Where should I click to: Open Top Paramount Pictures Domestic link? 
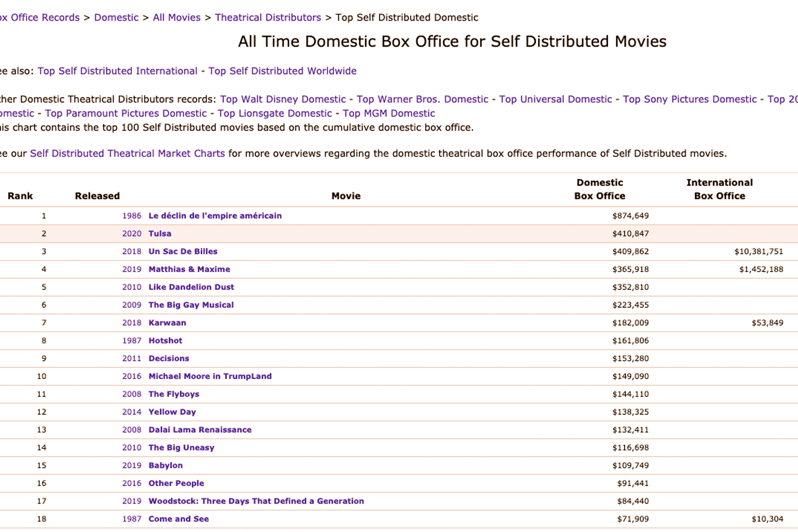(x=126, y=113)
